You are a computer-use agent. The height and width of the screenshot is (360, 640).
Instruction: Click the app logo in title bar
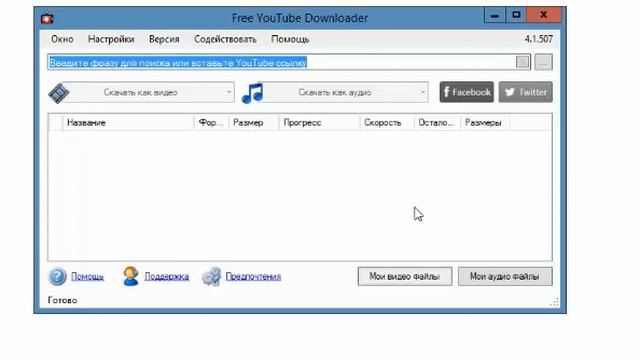(47, 18)
